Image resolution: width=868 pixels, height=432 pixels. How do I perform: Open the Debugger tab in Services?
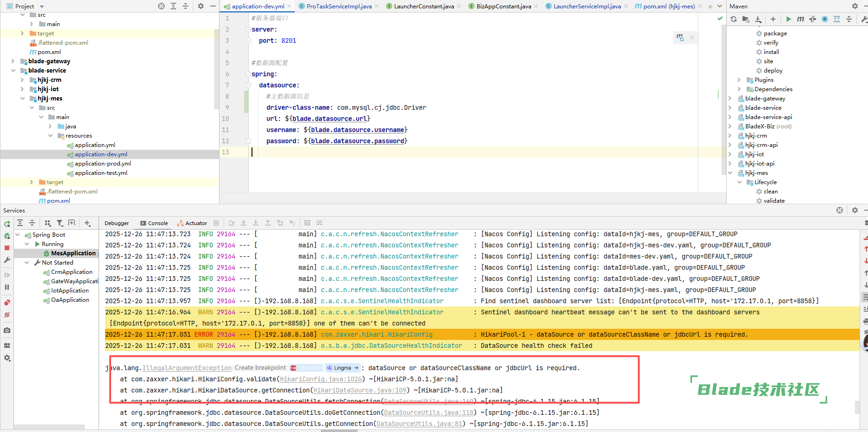117,223
